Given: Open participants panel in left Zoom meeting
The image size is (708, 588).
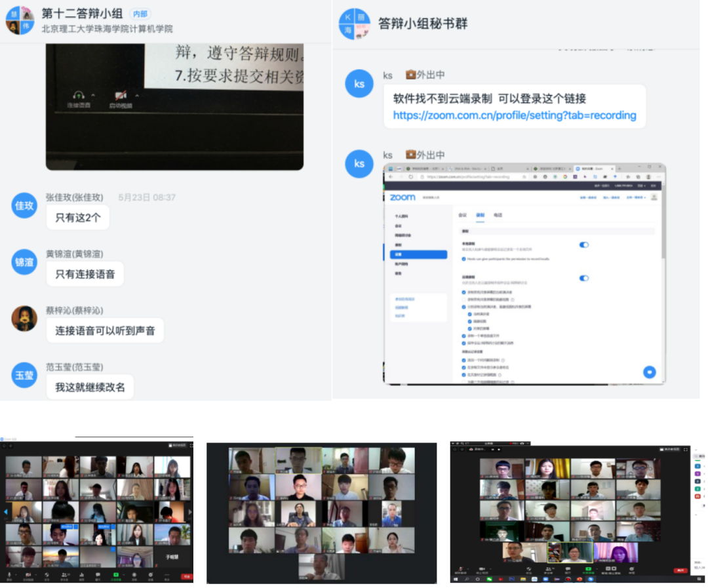Looking at the screenshot, I should [x=64, y=576].
